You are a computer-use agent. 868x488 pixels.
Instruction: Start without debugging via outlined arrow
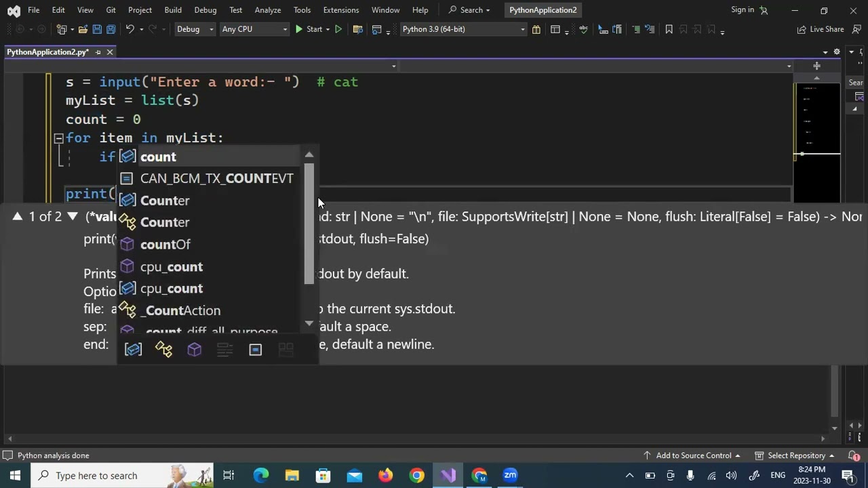coord(338,29)
